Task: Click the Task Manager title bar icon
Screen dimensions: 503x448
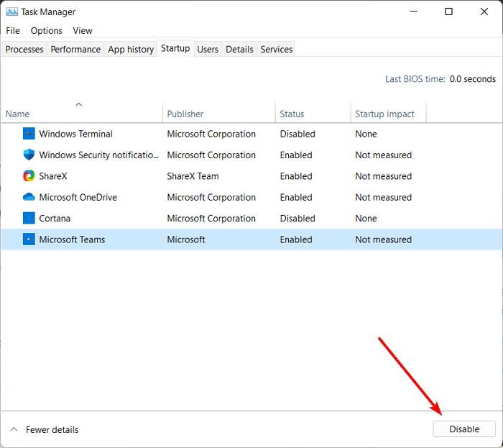Action: 11,12
